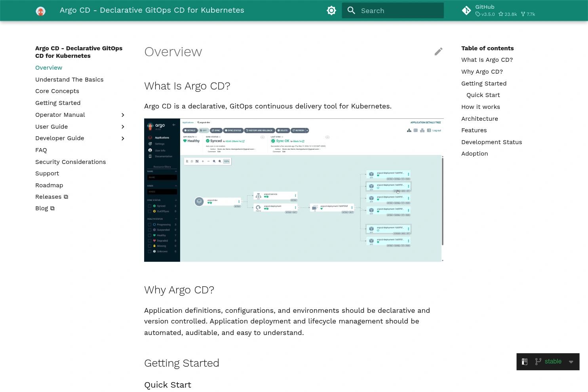
Task: Go to the Support page
Action: [x=47, y=173]
